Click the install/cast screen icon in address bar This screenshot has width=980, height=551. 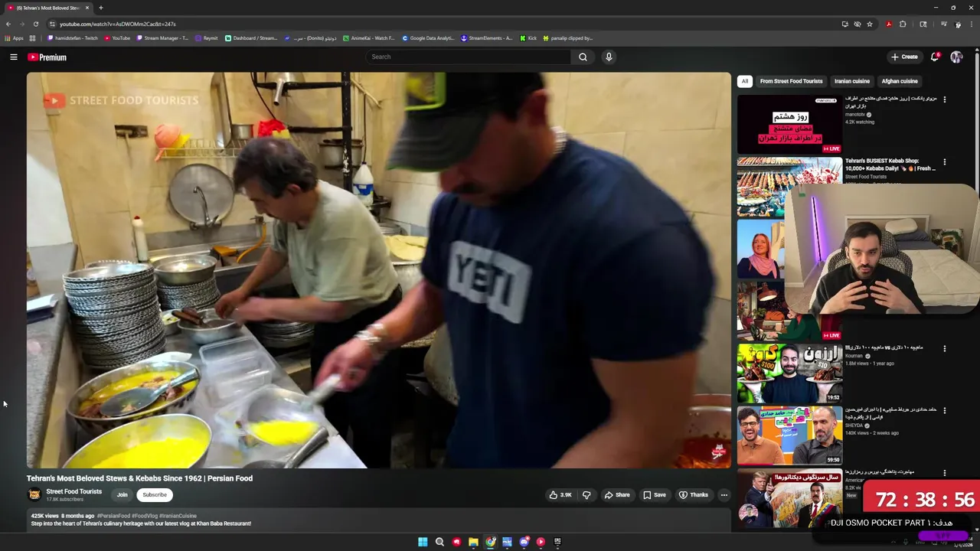click(845, 24)
